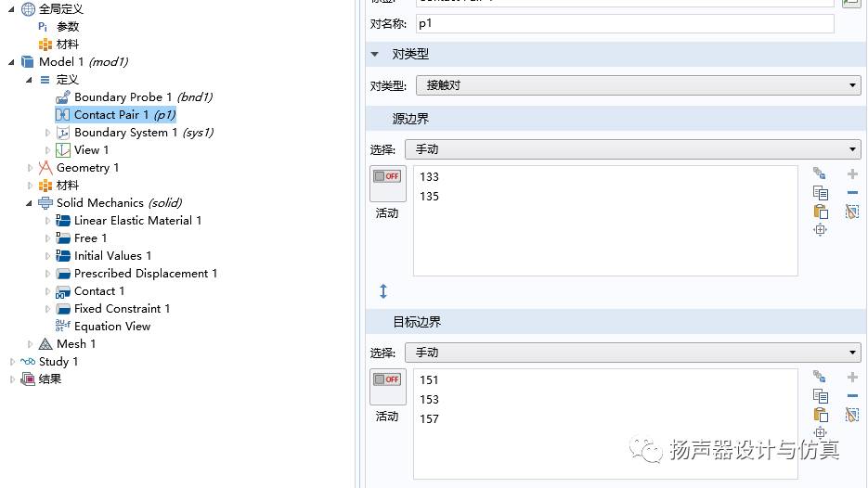Copy selection of target boundary list
This screenshot has width=868, height=488.
[820, 396]
